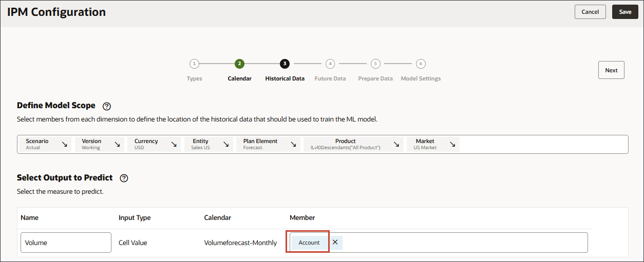Go to step 2 Calendar
The width and height of the screenshot is (644, 262).
239,64
